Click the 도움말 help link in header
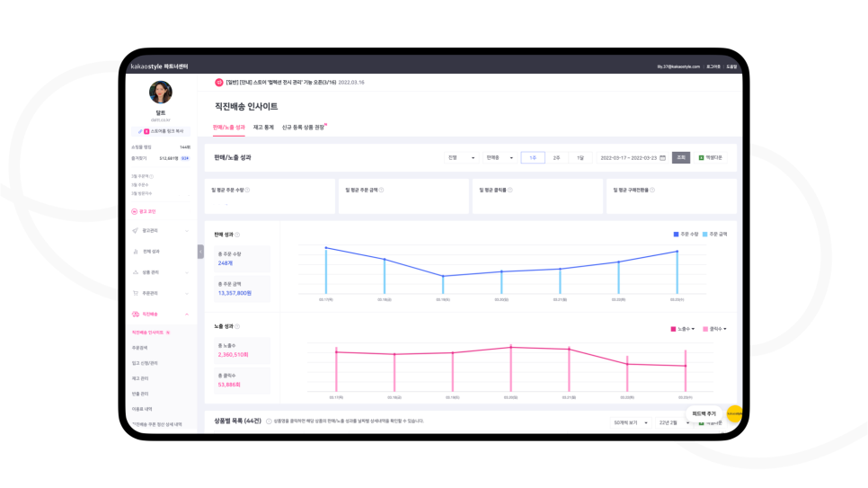 pyautogui.click(x=731, y=67)
